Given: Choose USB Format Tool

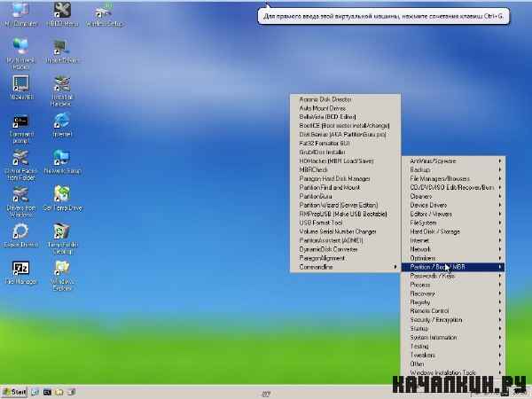Looking at the screenshot, I should [345, 223].
